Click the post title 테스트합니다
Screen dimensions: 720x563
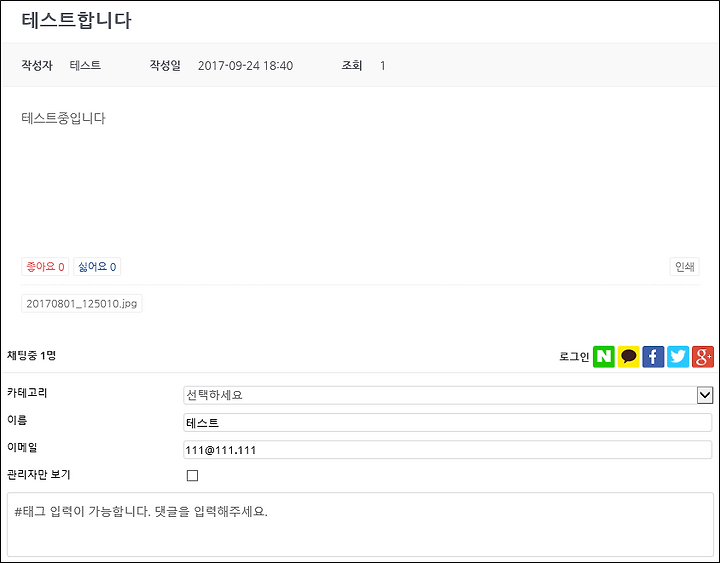76,20
